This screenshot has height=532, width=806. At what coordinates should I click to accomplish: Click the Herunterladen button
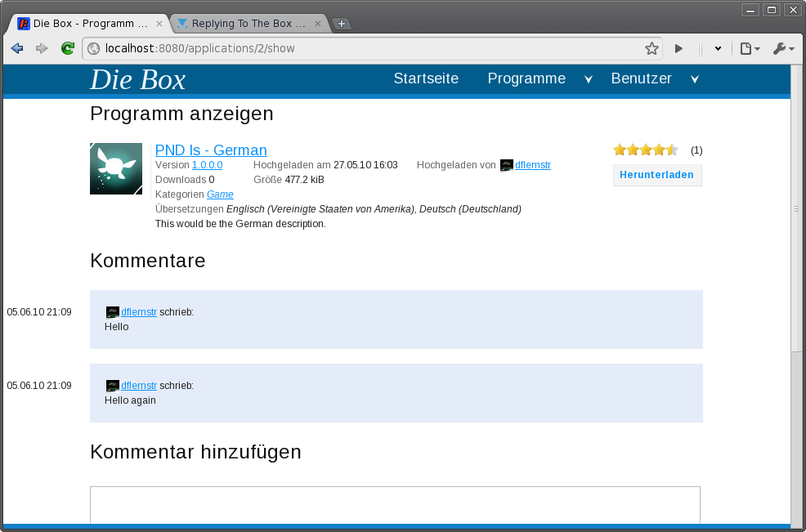click(656, 175)
